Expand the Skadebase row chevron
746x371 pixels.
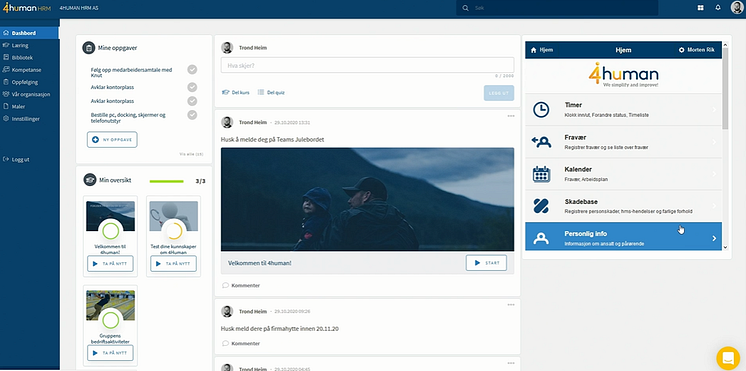(x=714, y=206)
